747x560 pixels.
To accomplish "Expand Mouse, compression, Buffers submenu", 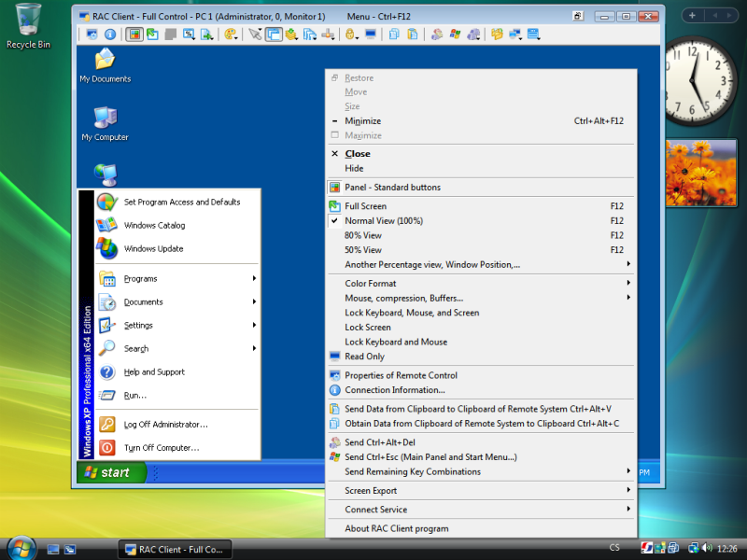I will coord(481,298).
